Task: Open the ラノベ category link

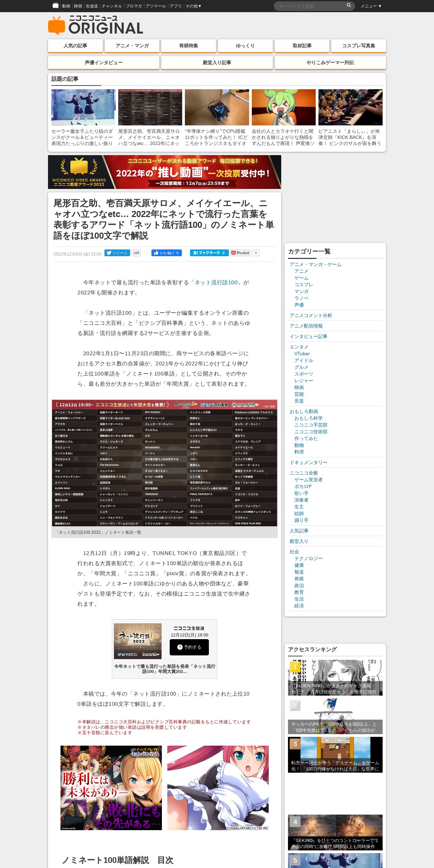Action: click(x=302, y=298)
